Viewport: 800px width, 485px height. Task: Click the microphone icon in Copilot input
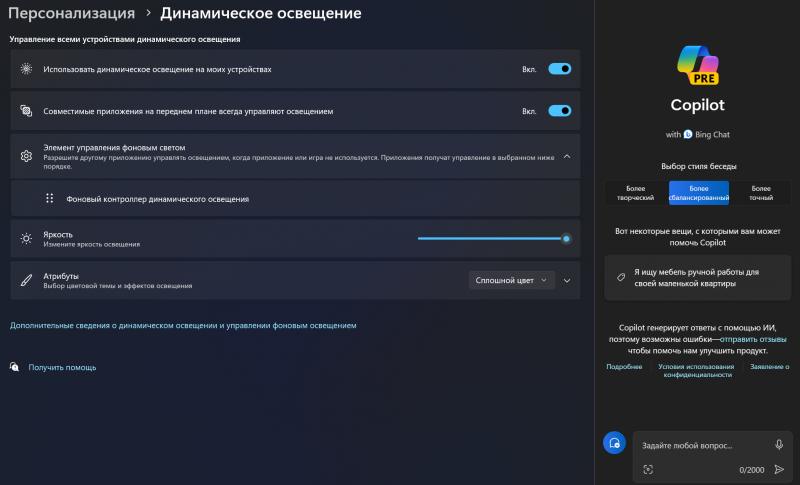point(779,444)
